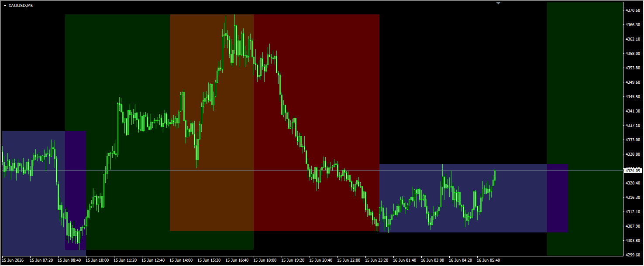Image resolution: width=644 pixels, height=266 pixels.
Task: Click the 15 Jun 2026 time label
Action: point(12,260)
